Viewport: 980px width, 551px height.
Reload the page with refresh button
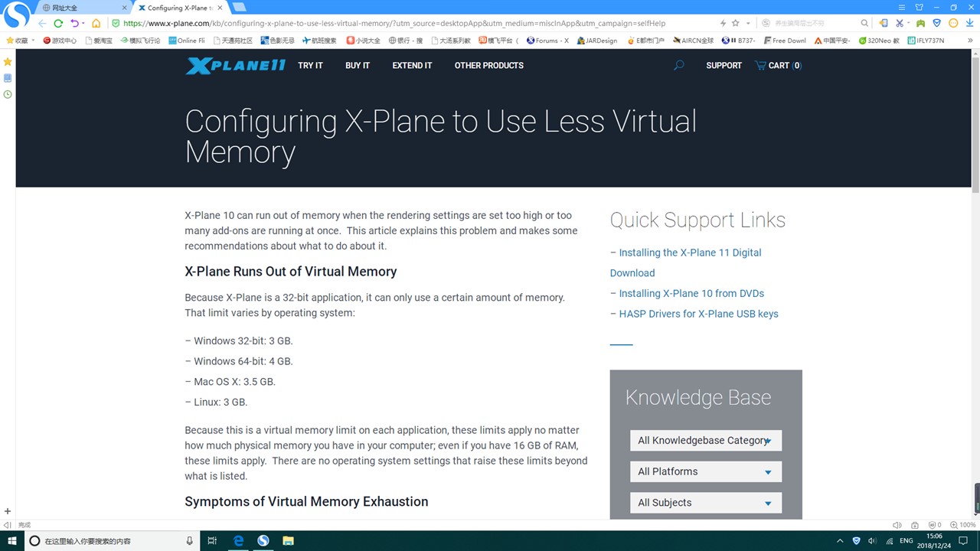58,23
